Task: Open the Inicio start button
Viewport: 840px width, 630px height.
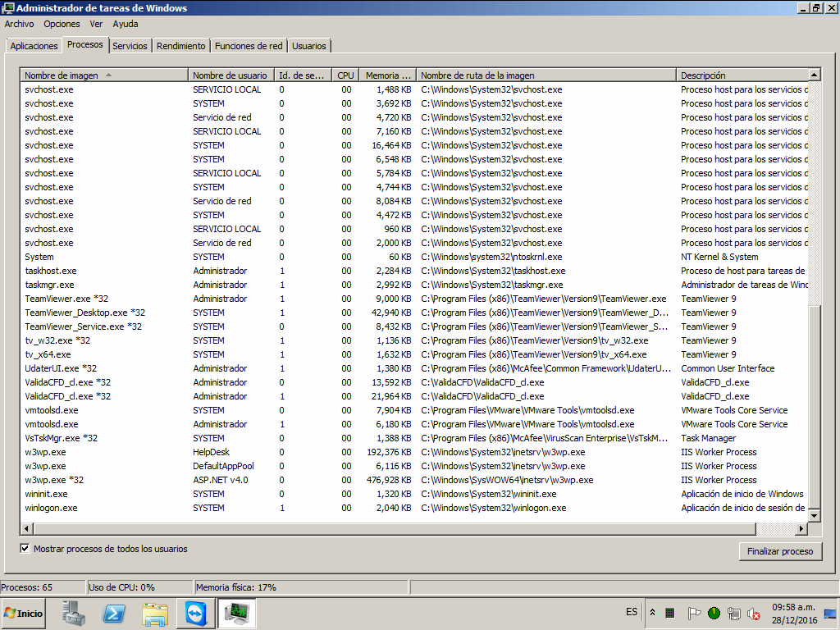Action: pyautogui.click(x=24, y=614)
